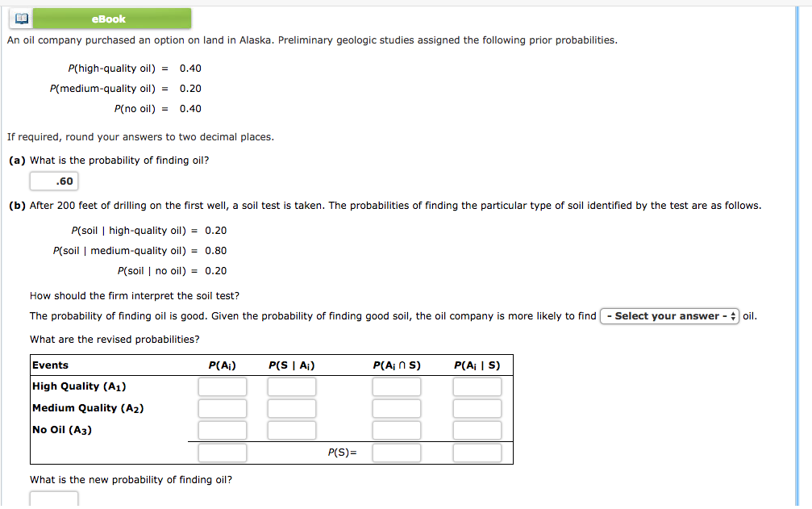Click the new probability of finding oil field
Screen dimensions: 812x509
click(54, 499)
